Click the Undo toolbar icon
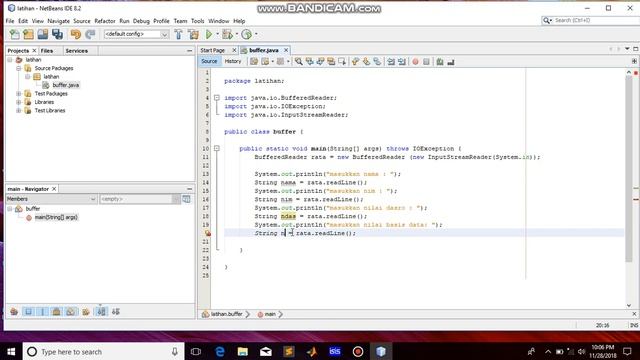The width and height of the screenshot is (640, 360). (x=76, y=34)
